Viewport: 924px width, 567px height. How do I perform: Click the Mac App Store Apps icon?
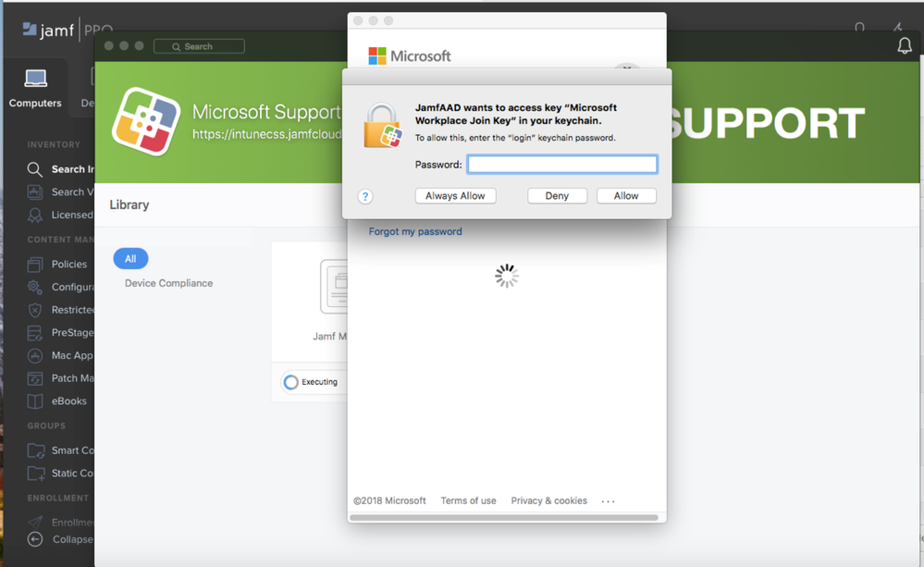pos(35,355)
